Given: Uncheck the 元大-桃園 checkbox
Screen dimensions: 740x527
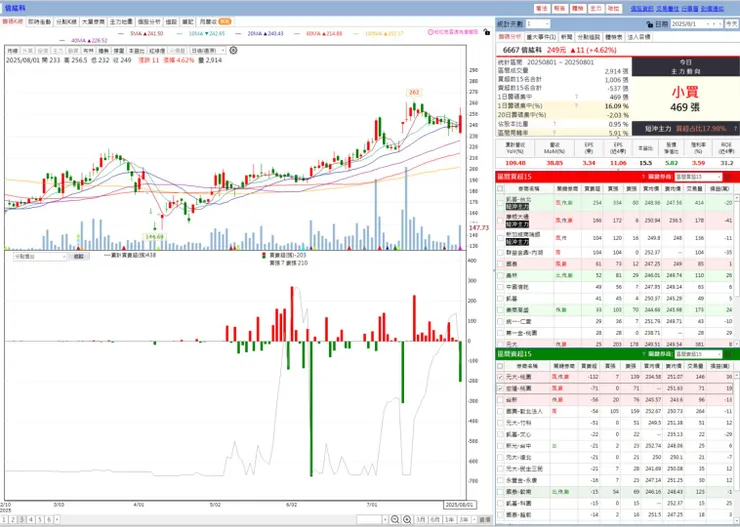Looking at the screenshot, I should coord(500,377).
